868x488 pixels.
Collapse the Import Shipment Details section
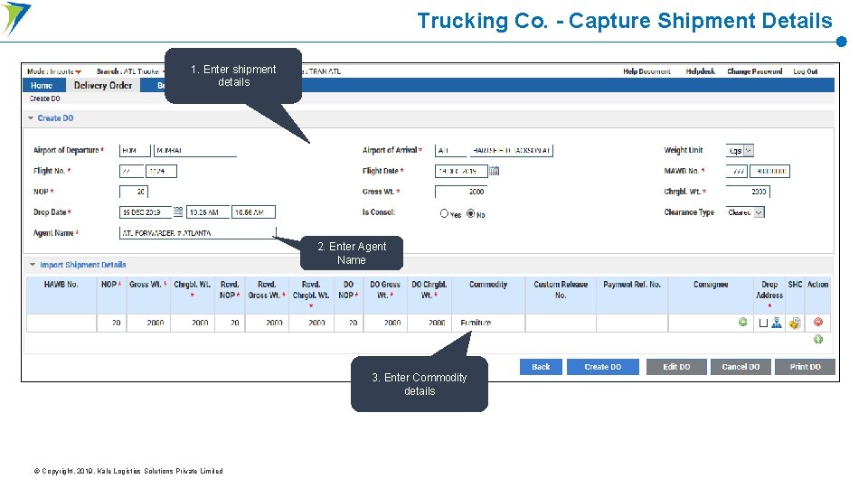pyautogui.click(x=33, y=265)
